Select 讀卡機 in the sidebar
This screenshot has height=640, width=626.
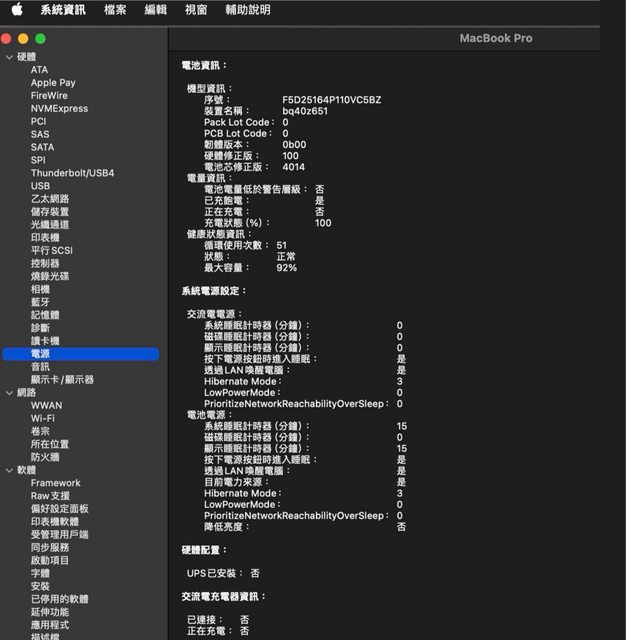coord(45,341)
